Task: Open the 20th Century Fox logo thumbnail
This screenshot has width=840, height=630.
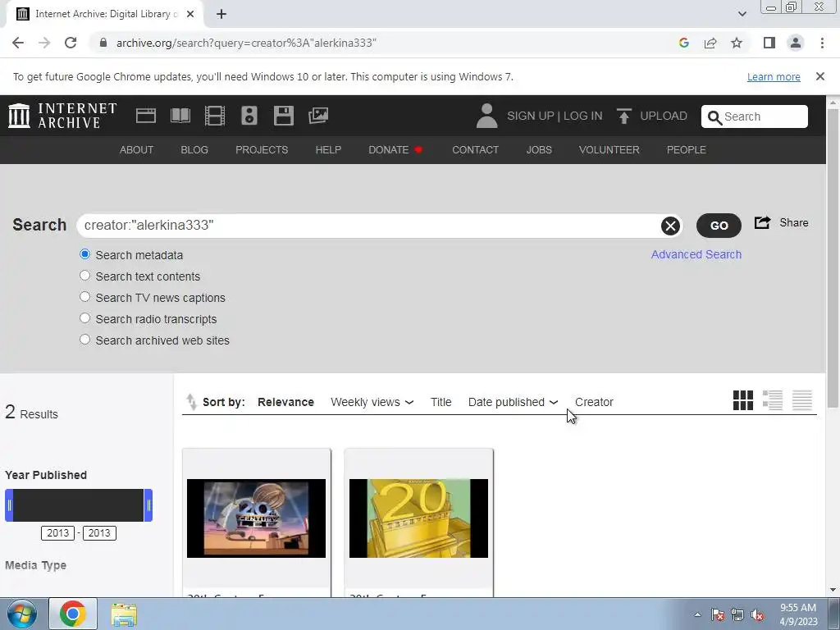Action: tap(256, 518)
